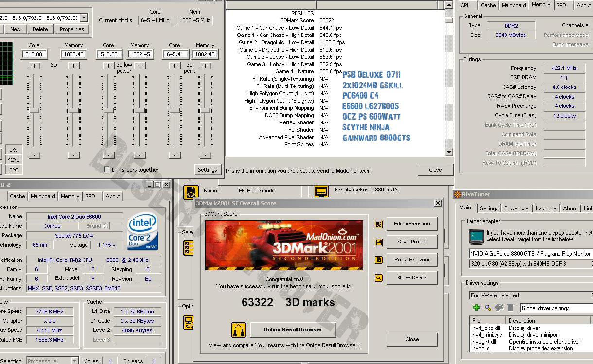This screenshot has width=593, height=364.
Task: Click RivaTuner's green plus add icon
Action: [477, 308]
